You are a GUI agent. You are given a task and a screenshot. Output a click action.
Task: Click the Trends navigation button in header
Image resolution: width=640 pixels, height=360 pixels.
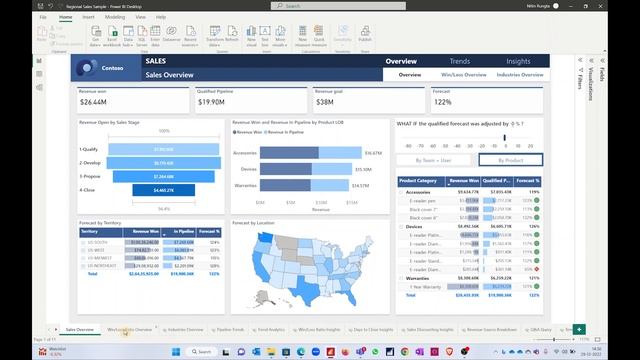tap(460, 61)
